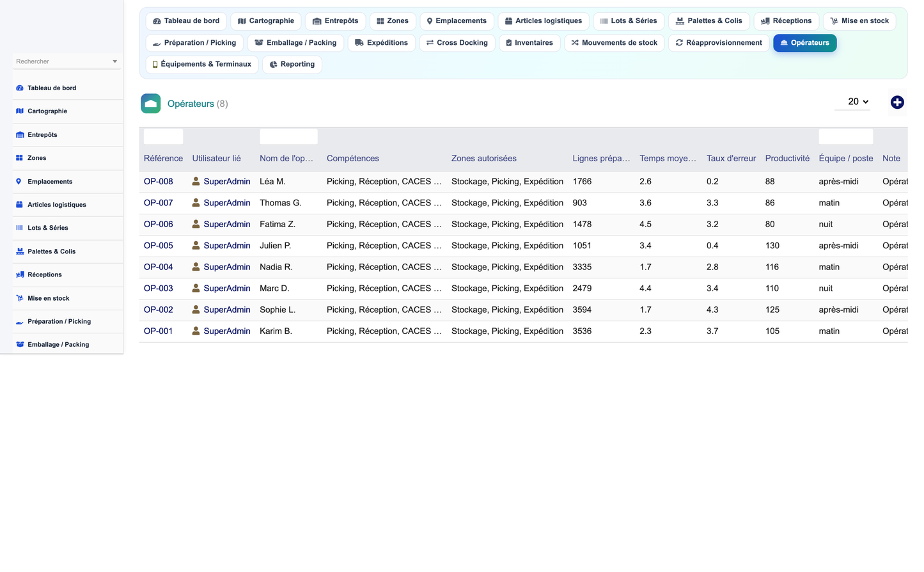Click the green Opérateurs module icon

151,104
